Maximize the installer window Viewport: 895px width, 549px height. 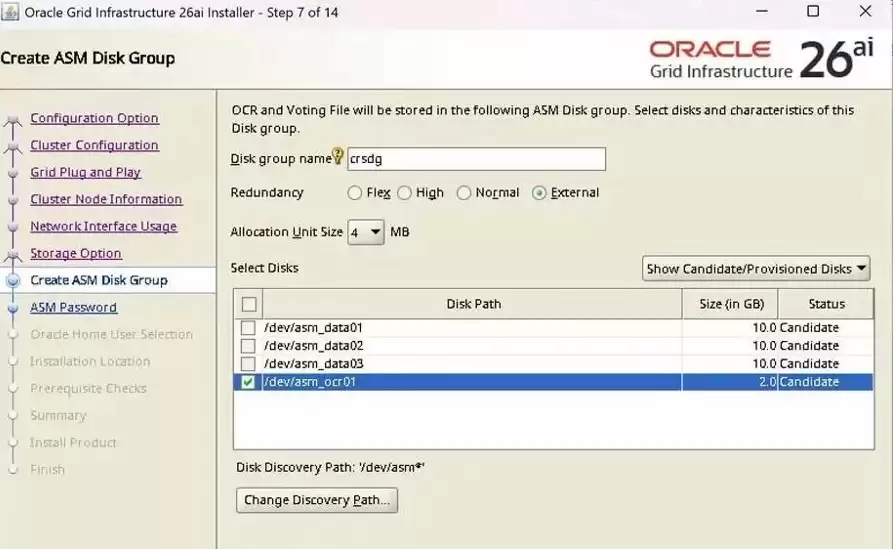pos(813,11)
